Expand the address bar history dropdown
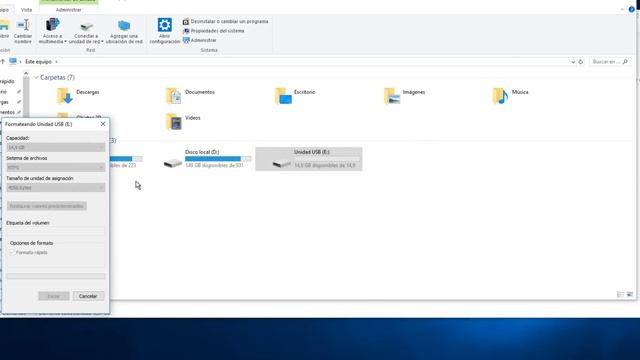The image size is (640, 360). [573, 62]
